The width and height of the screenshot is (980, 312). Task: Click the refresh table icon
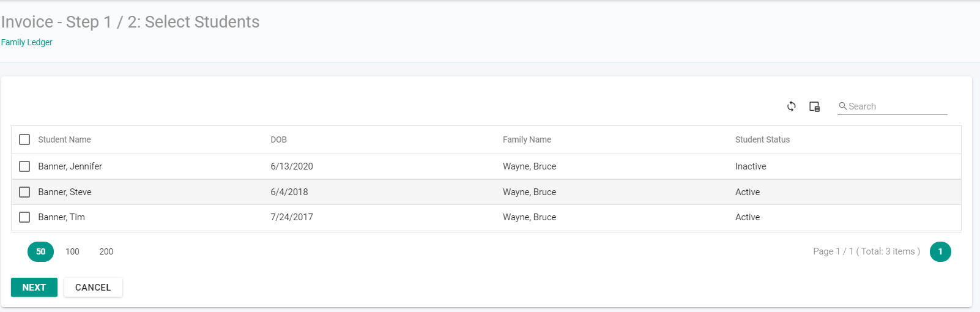[791, 106]
